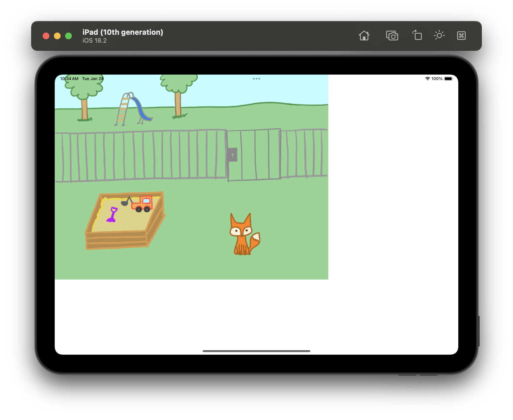Tap the iPad multitasking three-dots button

tap(256, 79)
